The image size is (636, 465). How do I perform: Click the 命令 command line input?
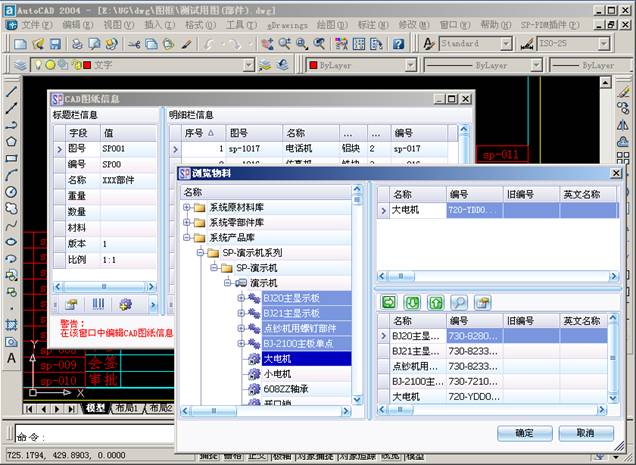95,434
